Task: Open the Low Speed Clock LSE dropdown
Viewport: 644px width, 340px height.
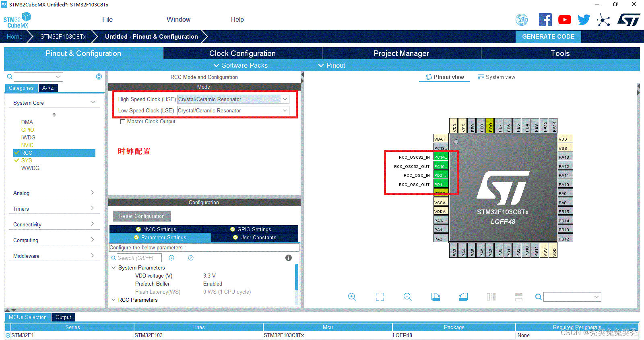Action: (x=285, y=110)
